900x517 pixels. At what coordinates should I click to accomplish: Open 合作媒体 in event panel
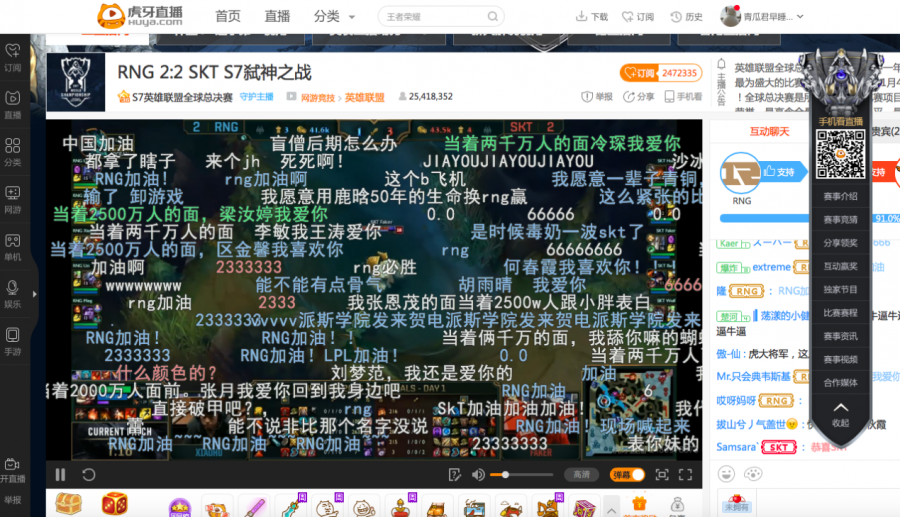point(840,383)
